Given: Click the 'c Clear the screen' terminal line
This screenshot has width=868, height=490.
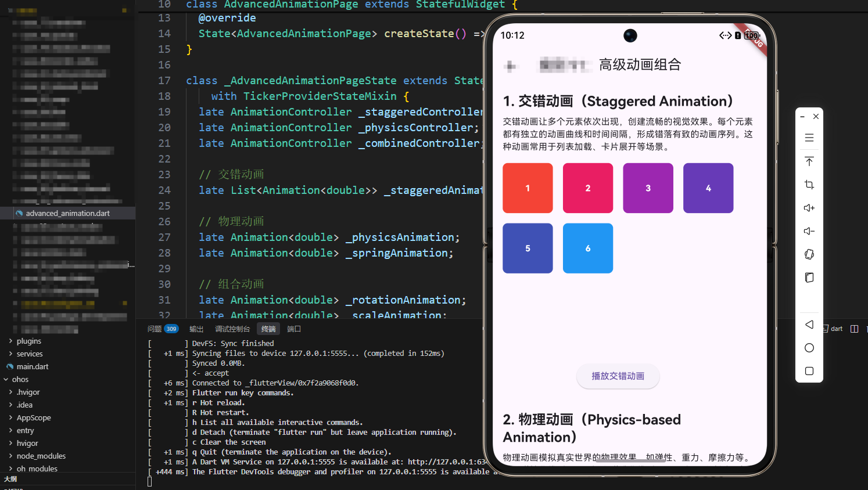Looking at the screenshot, I should point(229,442).
